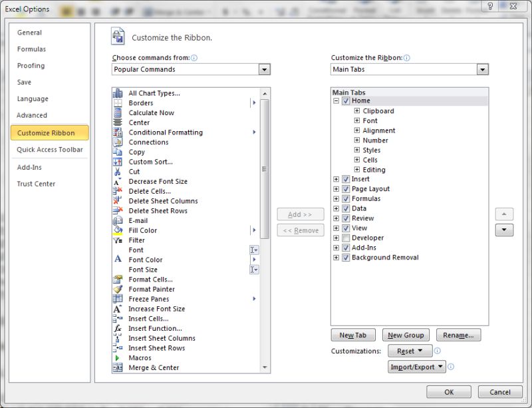Disable the Background Removal checkbox
The width and height of the screenshot is (532, 408).
[x=344, y=257]
